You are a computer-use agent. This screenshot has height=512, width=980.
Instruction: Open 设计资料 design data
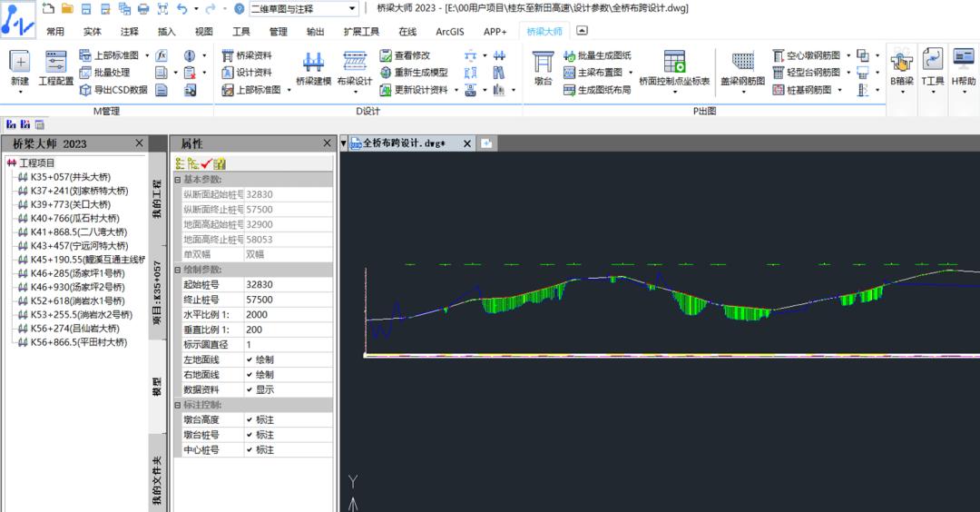[x=247, y=73]
